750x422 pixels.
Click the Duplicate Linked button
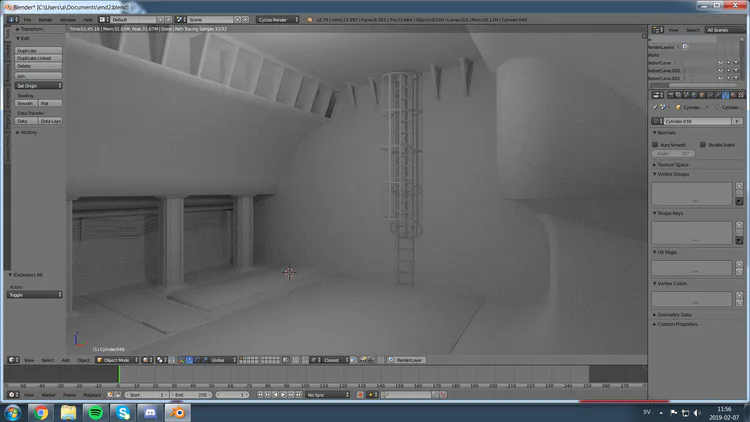[x=38, y=58]
